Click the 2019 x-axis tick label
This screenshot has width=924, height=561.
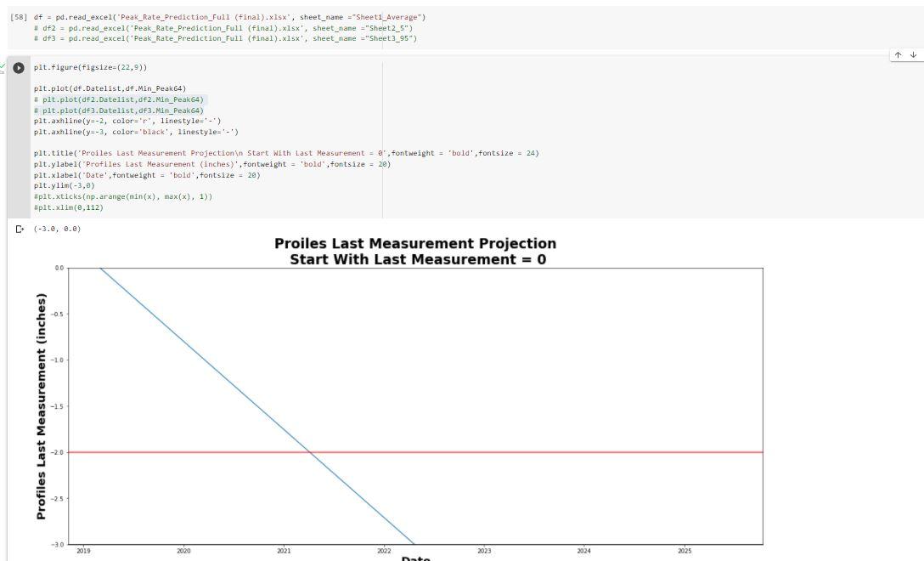[83, 551]
